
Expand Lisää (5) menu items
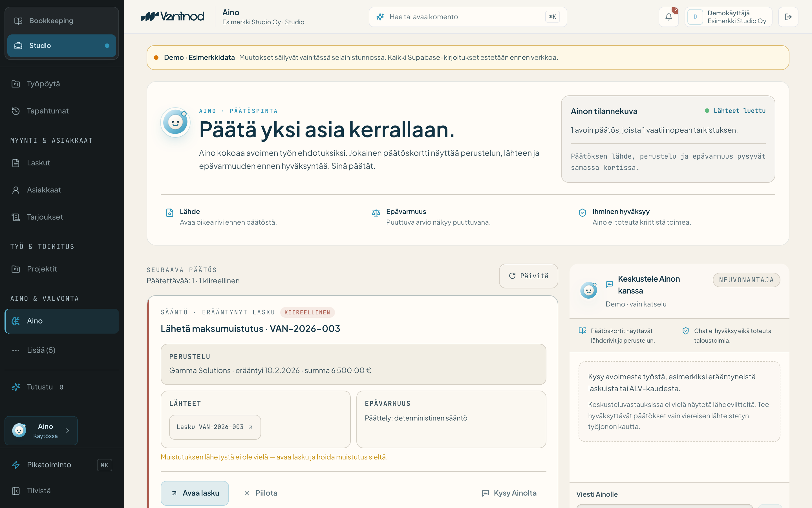[x=62, y=351]
